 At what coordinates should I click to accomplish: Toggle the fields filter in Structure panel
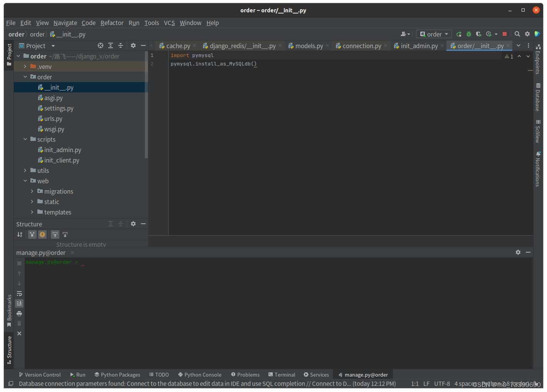tap(42, 234)
